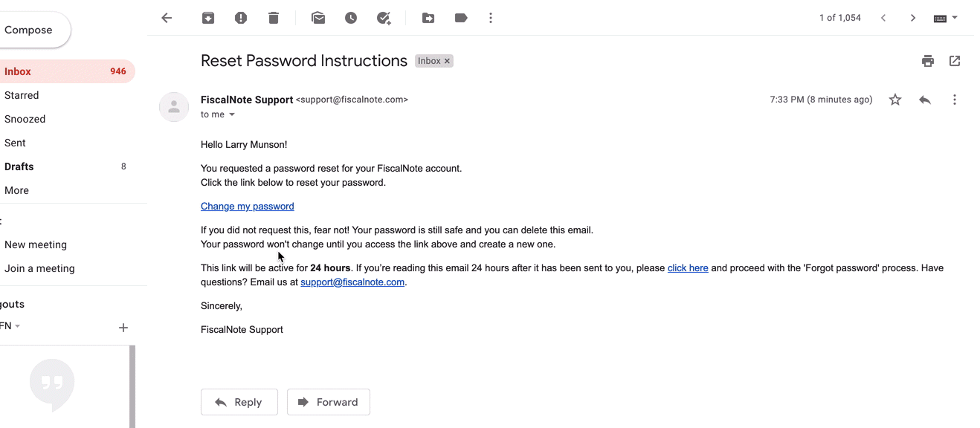This screenshot has width=980, height=428.
Task: Go back to inbox with arrow
Action: pyautogui.click(x=167, y=18)
